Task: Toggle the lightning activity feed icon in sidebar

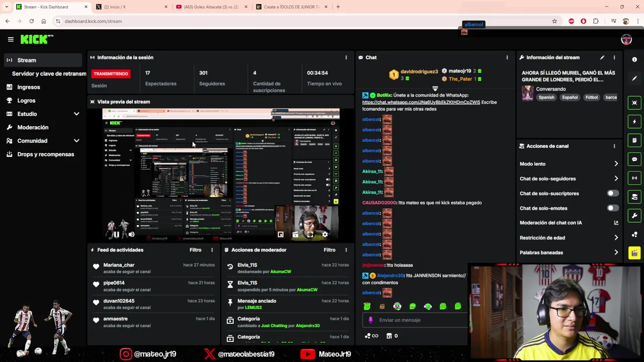Action: pos(634,122)
